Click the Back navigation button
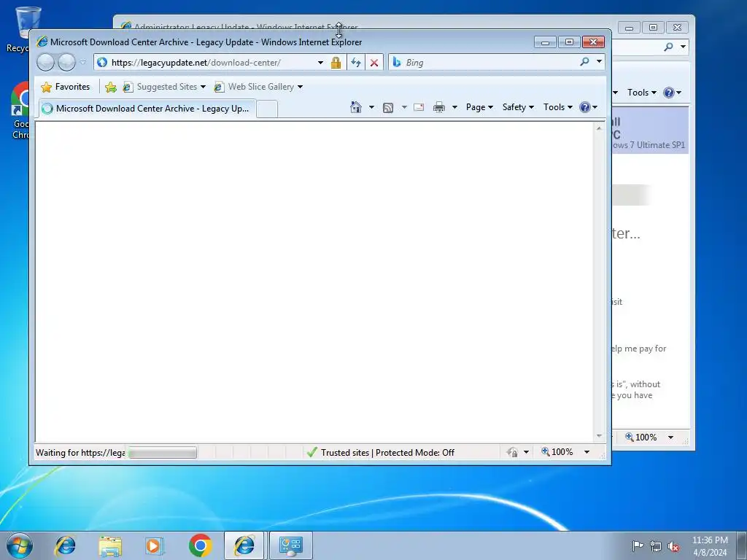The image size is (747, 560). click(x=46, y=63)
